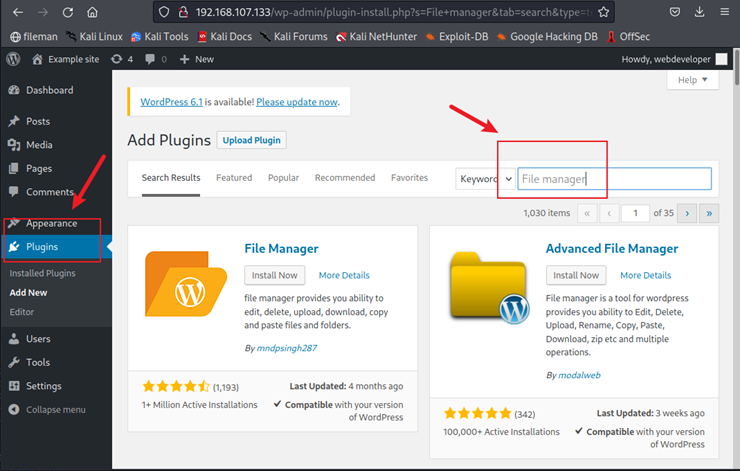Open OffSec bookmark

tap(628, 37)
